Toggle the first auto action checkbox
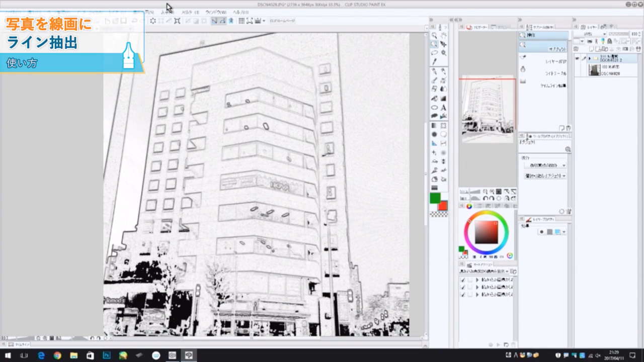The width and height of the screenshot is (644, 362). pos(463,280)
